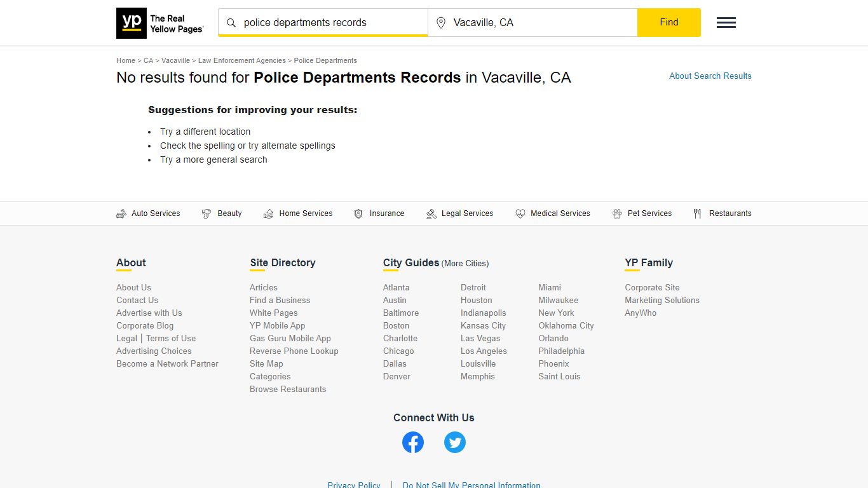Screen dimensions: 868x488
Task: Open About Us footer link
Action: [x=133, y=287]
